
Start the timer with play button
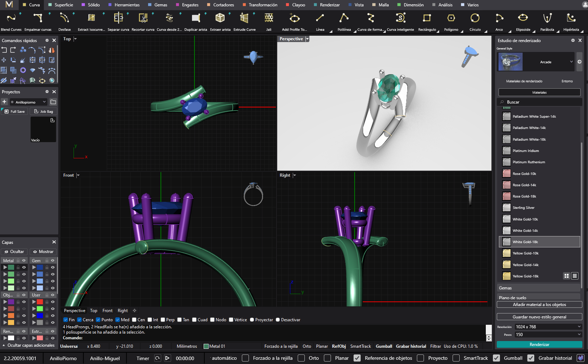click(168, 358)
